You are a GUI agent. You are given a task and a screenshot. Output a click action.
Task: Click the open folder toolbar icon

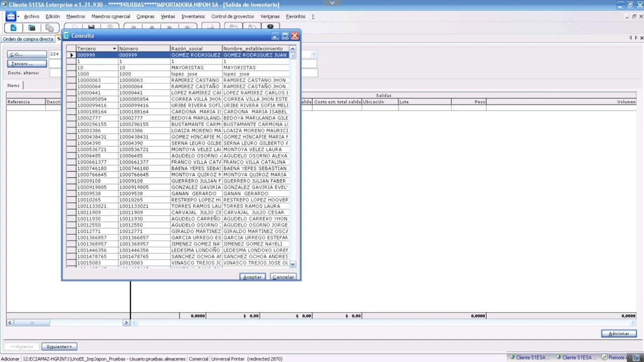point(32,28)
